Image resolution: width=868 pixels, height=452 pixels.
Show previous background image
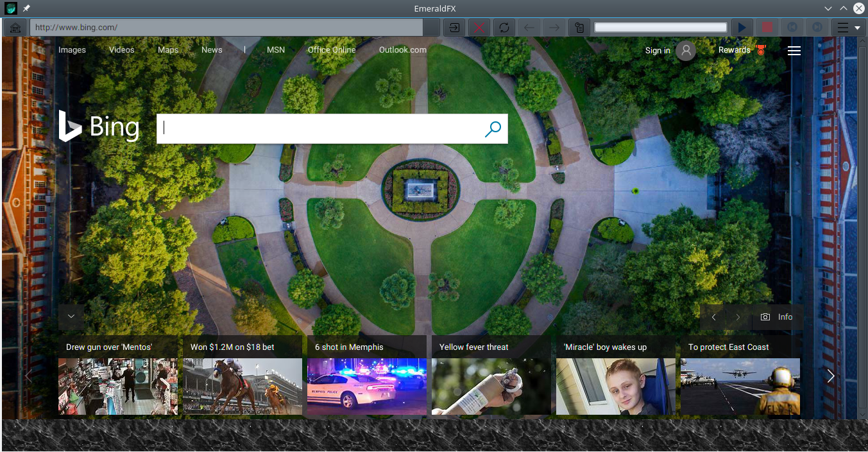point(713,317)
